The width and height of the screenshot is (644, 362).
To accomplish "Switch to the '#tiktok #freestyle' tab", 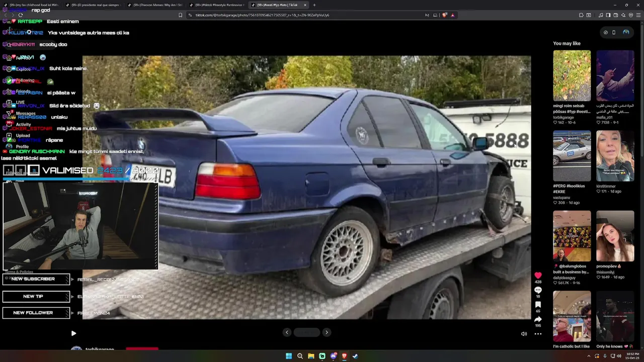I will point(217,5).
